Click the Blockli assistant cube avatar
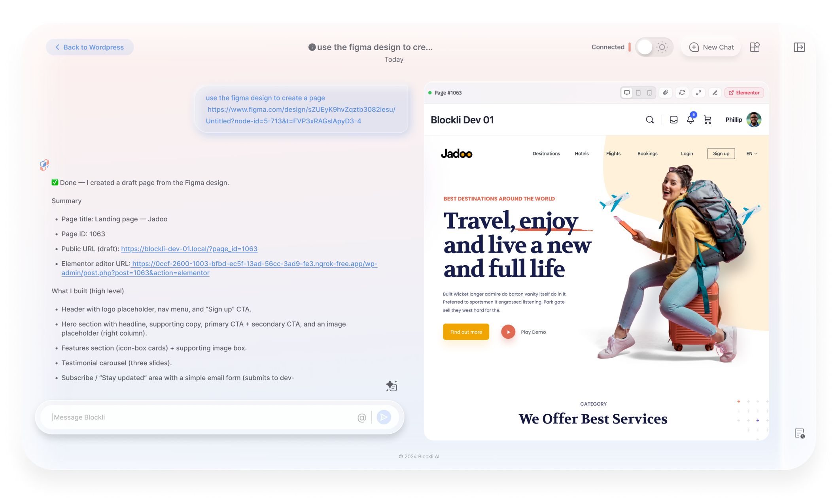Screen dimensions: 838x504 pyautogui.click(x=44, y=165)
